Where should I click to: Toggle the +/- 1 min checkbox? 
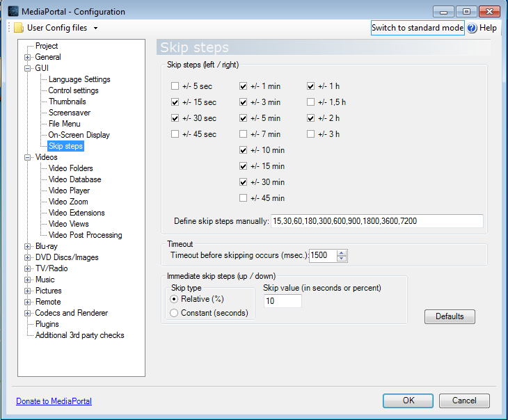pos(243,86)
